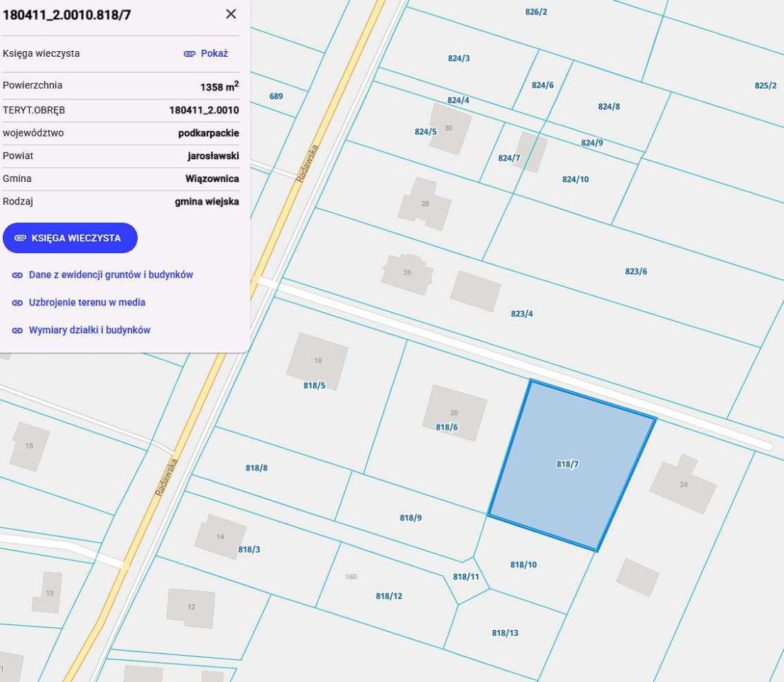Click link icon beside Dane z ewidencji gruntów
This screenshot has height=682, width=784.
pos(18,275)
